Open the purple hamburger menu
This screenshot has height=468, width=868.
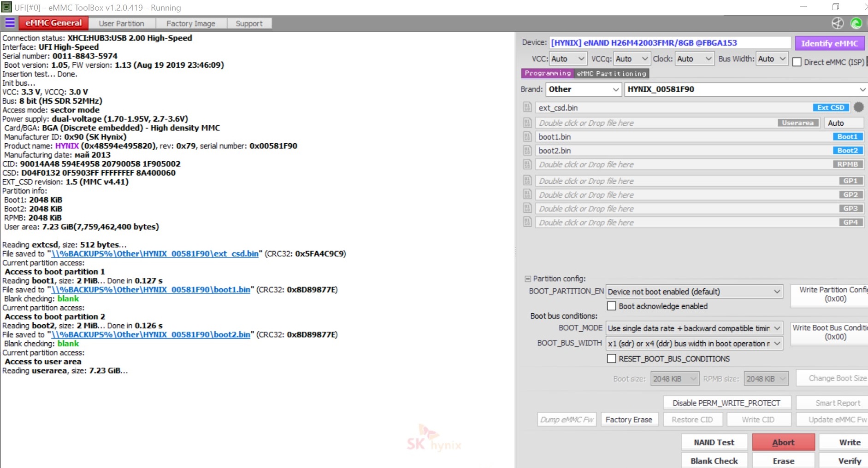10,23
